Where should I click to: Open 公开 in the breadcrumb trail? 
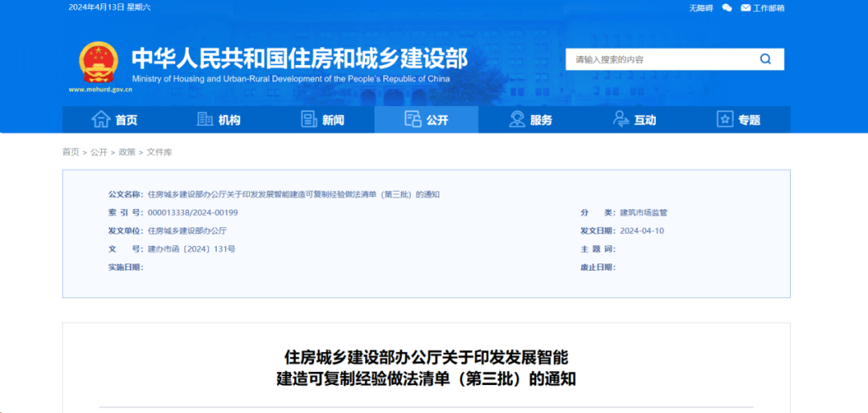click(x=99, y=152)
